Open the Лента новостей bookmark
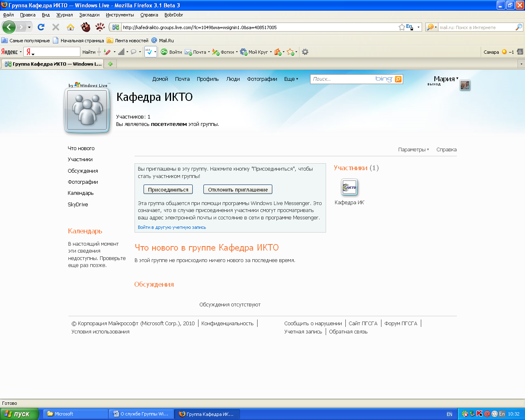 point(128,41)
